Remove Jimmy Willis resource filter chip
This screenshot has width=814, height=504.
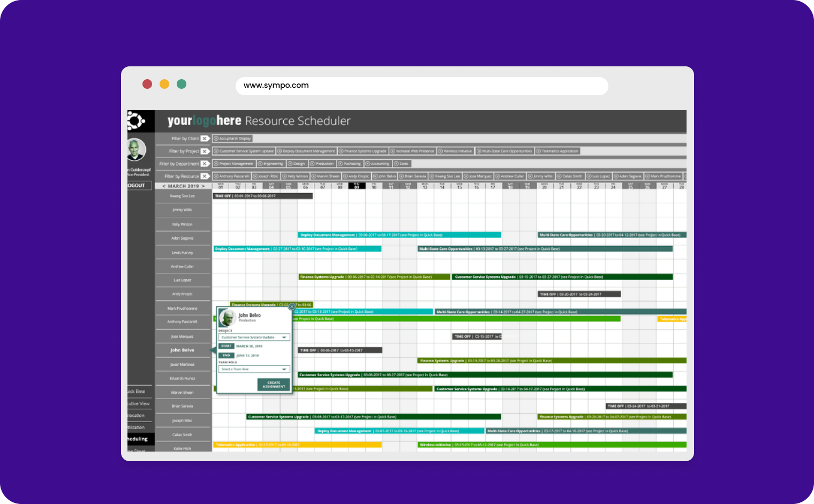click(530, 176)
